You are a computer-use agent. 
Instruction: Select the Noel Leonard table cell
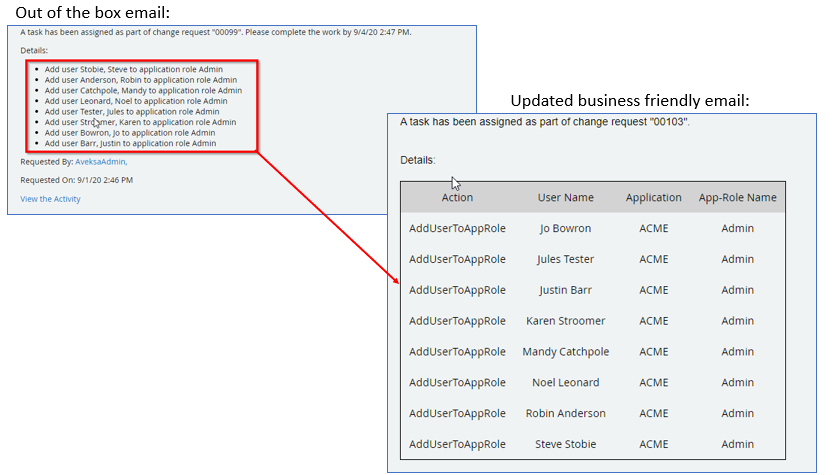[565, 383]
